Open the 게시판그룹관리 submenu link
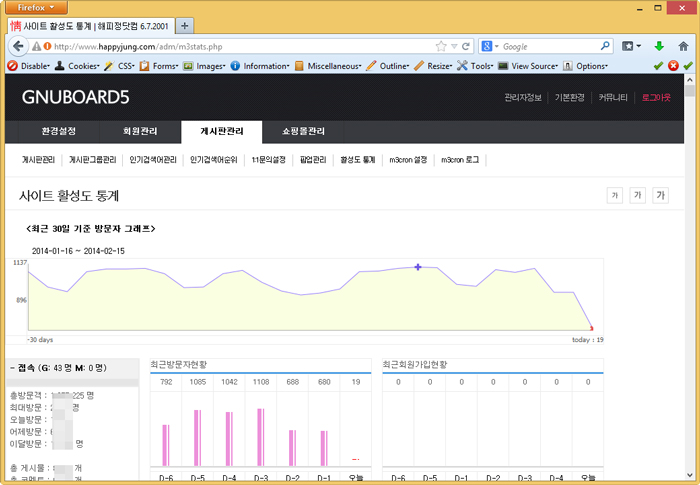 (92, 159)
